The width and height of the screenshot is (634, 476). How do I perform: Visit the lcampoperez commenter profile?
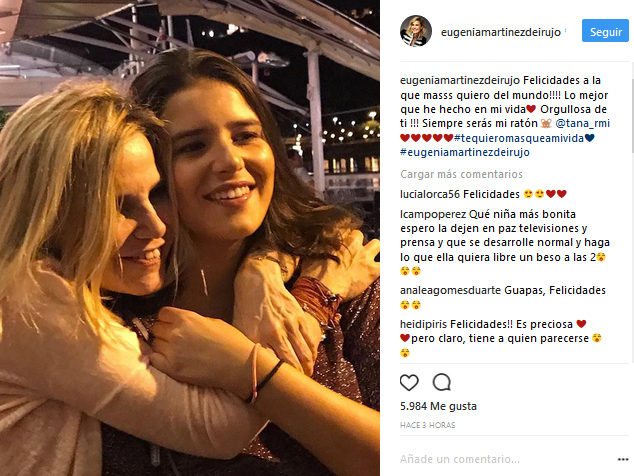433,214
